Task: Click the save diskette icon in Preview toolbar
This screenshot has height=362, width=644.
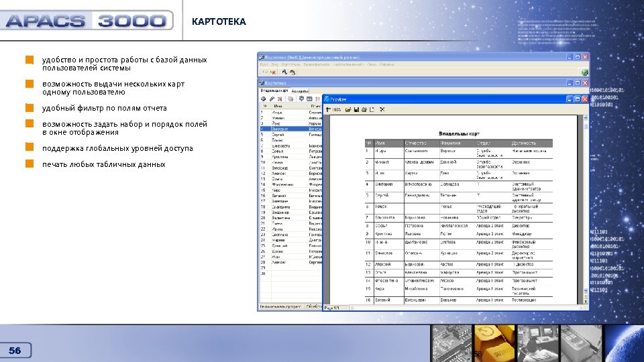Action: (356, 109)
